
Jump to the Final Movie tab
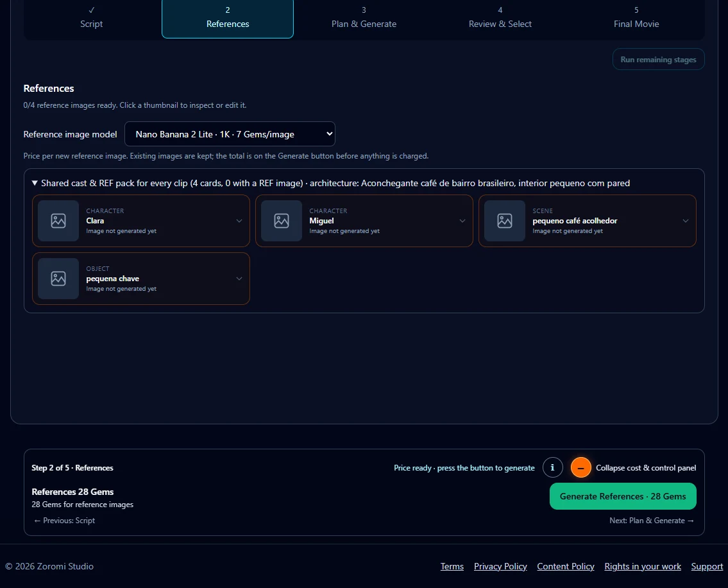[x=636, y=19]
